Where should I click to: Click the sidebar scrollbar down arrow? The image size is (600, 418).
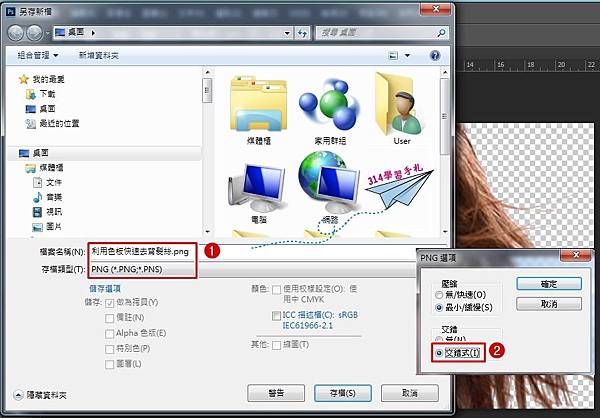tap(207, 232)
